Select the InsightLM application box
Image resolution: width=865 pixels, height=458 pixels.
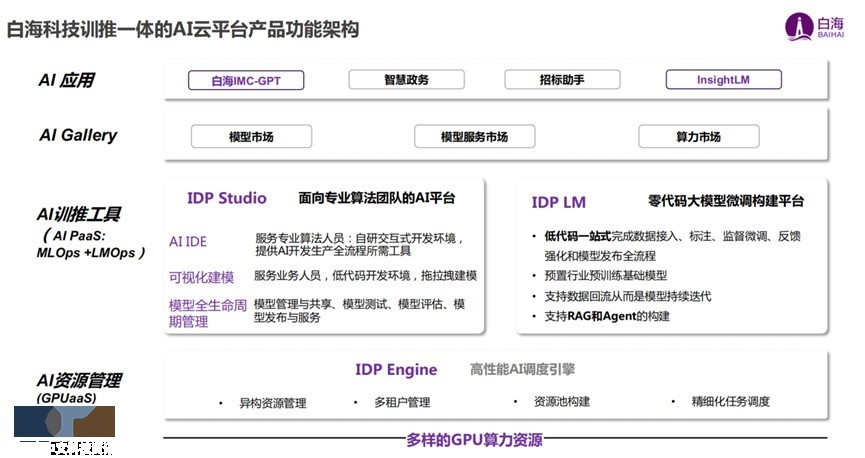point(723,79)
